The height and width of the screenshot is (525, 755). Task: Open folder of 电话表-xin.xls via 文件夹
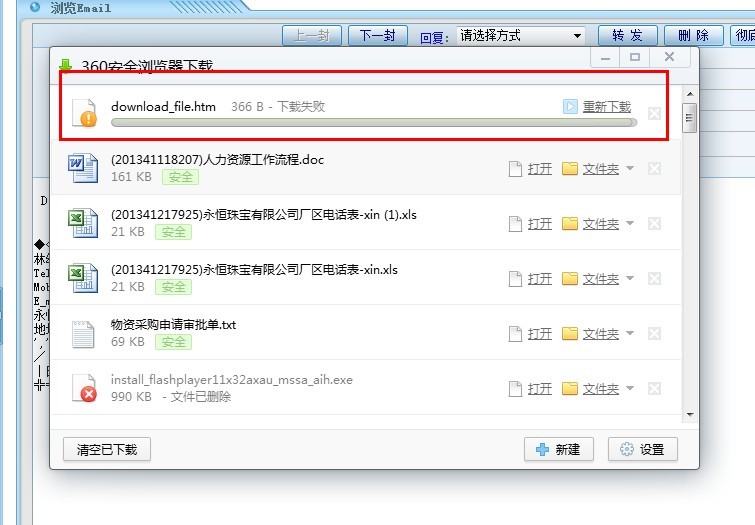pos(600,279)
